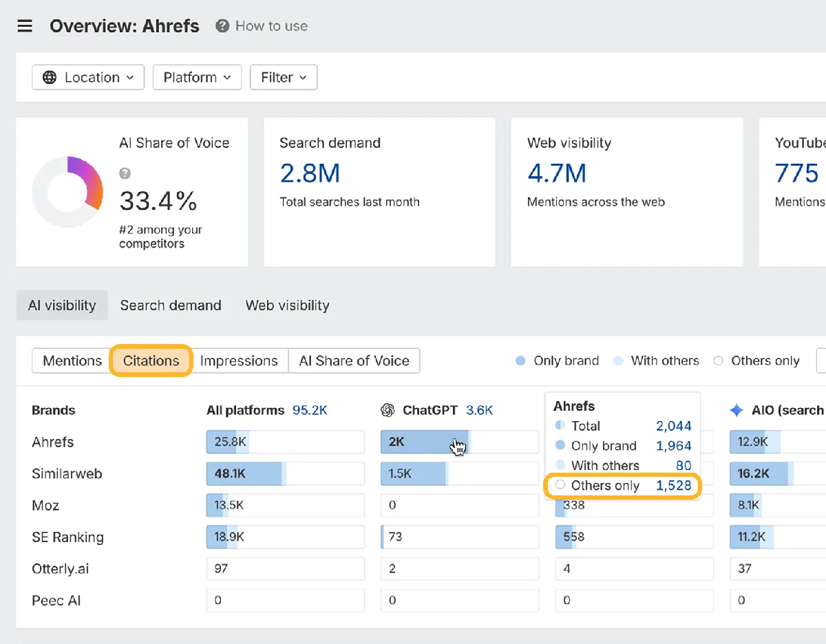Switch to the Search demand tab
The image size is (826, 644).
click(x=171, y=305)
